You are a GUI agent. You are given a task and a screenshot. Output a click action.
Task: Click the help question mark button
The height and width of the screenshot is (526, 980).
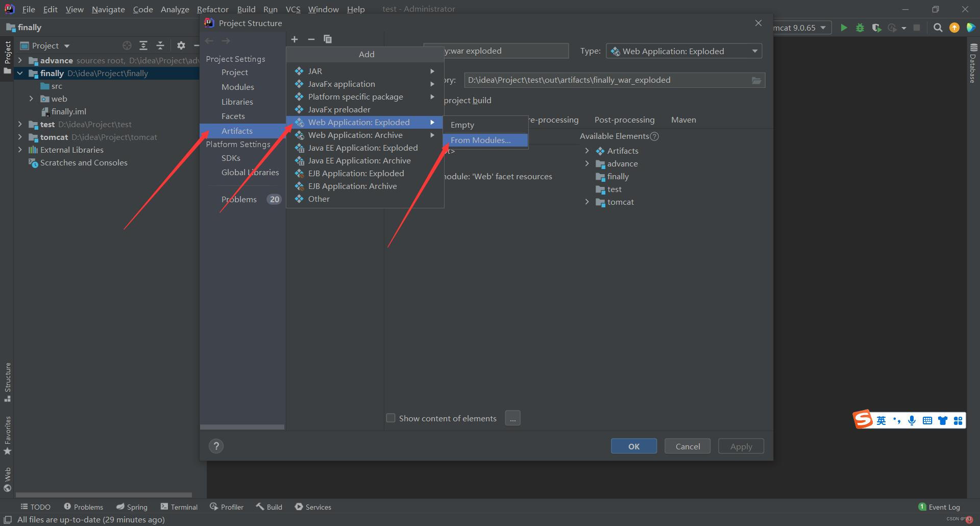click(216, 446)
